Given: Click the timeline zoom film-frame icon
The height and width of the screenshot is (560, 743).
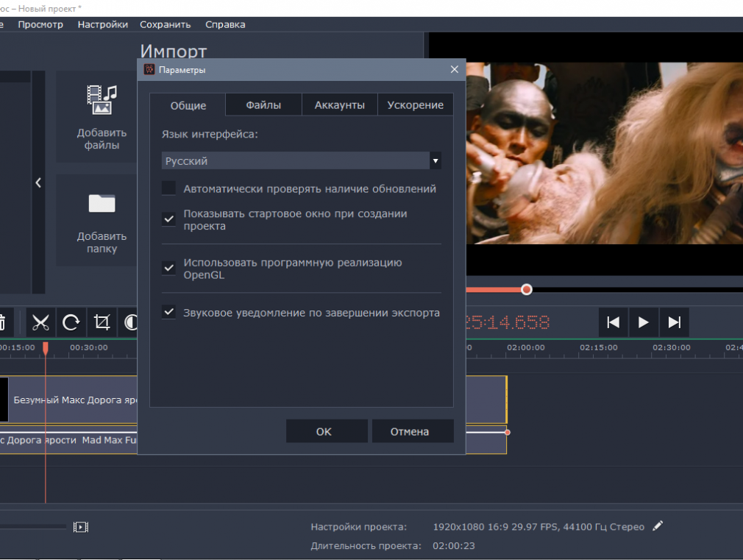Looking at the screenshot, I should [81, 528].
